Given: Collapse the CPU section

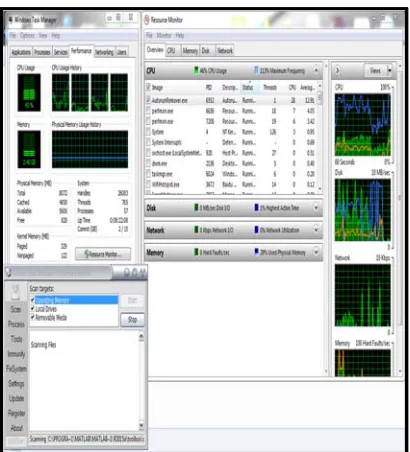Looking at the screenshot, I should click(316, 70).
